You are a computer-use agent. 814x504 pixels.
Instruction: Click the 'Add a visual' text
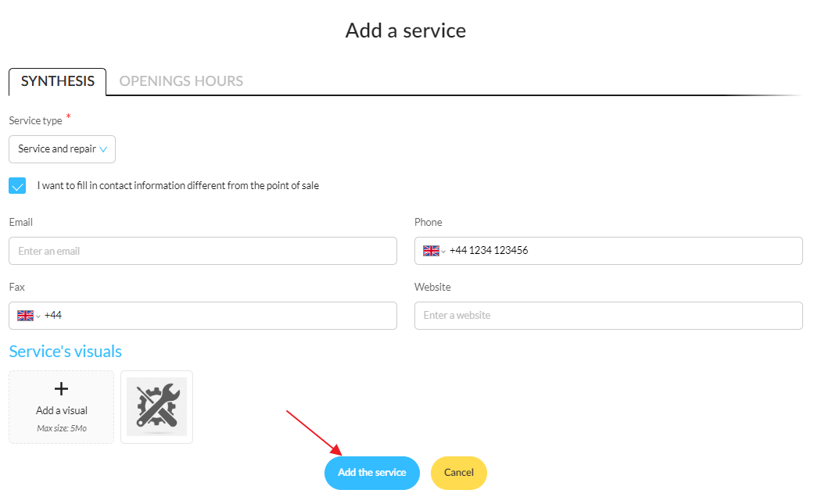point(62,411)
